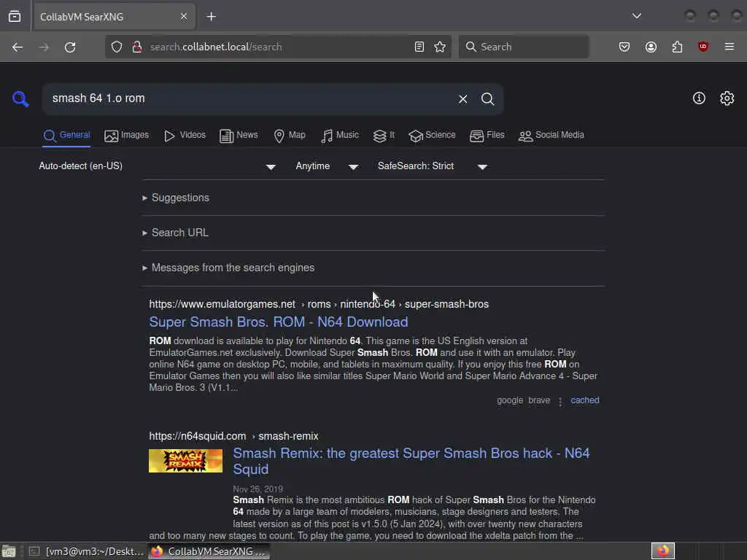The height and width of the screenshot is (560, 747).
Task: Bookmark this page with the star
Action: (440, 47)
